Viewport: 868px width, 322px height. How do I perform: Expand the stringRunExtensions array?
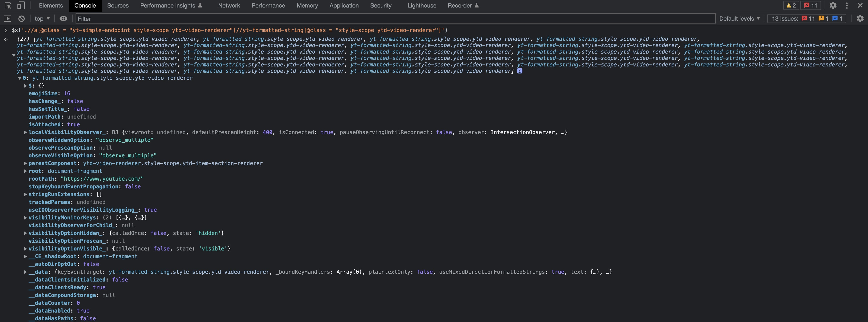point(25,194)
